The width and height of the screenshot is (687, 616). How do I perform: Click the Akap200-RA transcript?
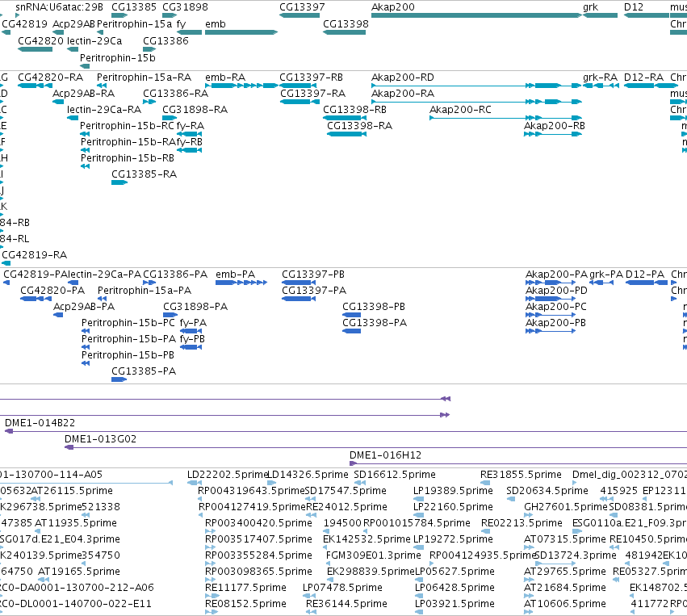pyautogui.click(x=476, y=102)
